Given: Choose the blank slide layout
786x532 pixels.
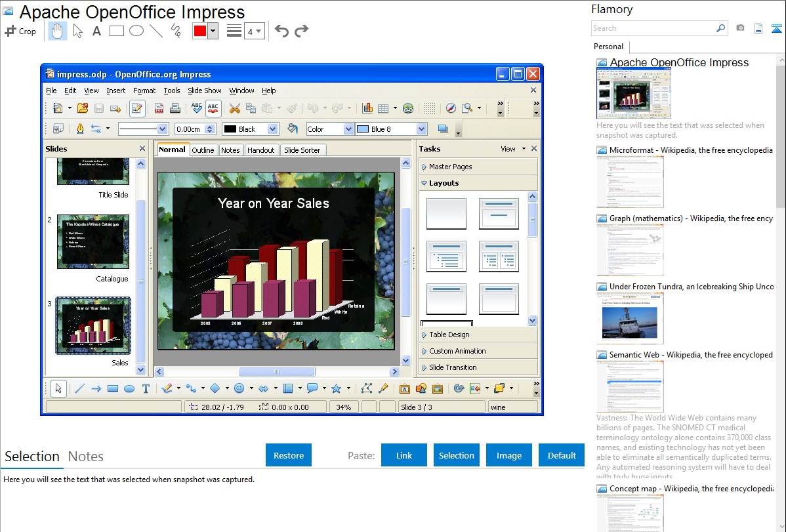Looking at the screenshot, I should pos(446,214).
